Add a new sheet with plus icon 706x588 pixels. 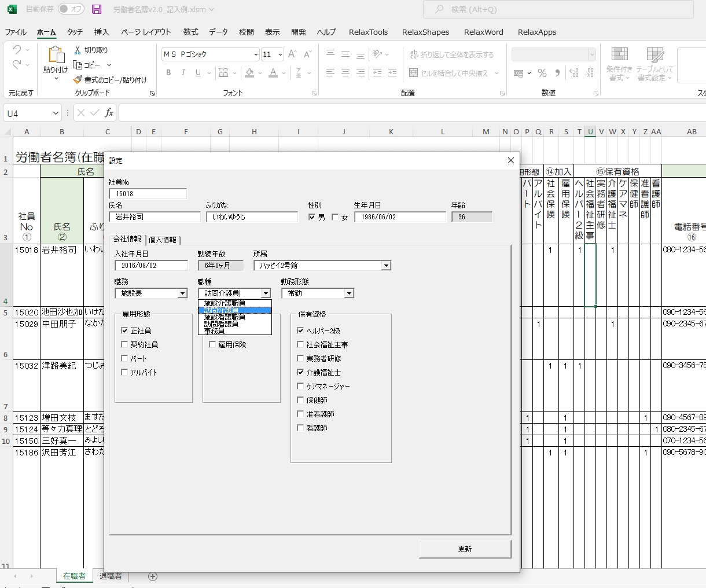[x=153, y=576]
